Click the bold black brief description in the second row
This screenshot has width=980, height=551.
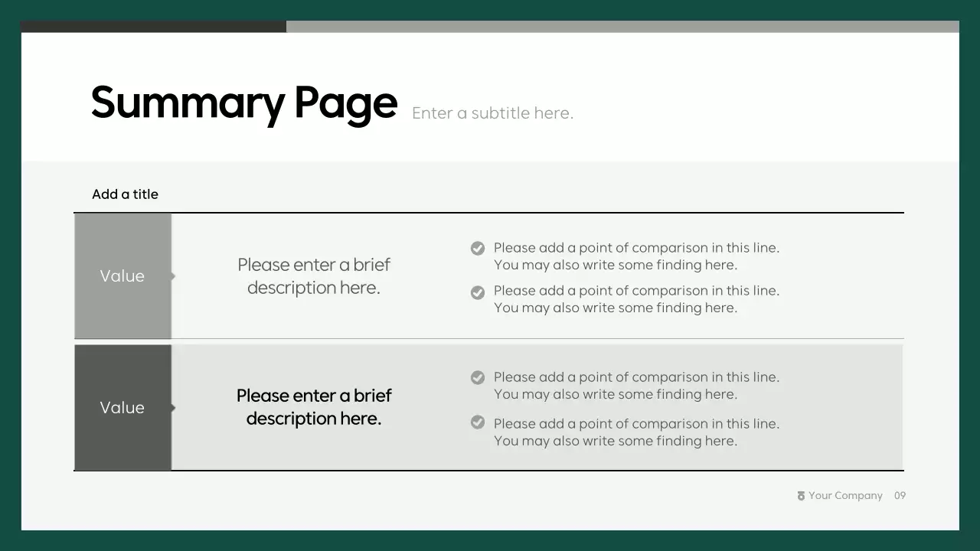click(x=314, y=407)
